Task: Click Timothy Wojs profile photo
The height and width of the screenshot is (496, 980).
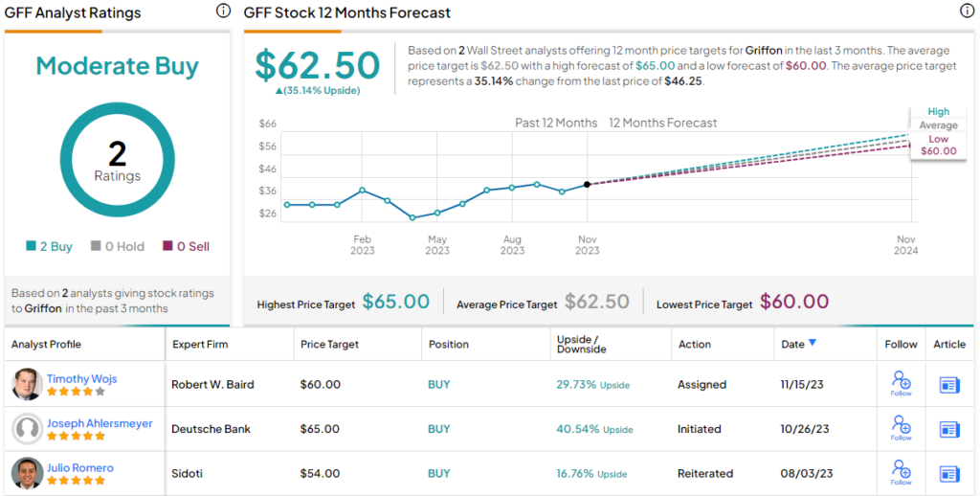Action: coord(27,384)
